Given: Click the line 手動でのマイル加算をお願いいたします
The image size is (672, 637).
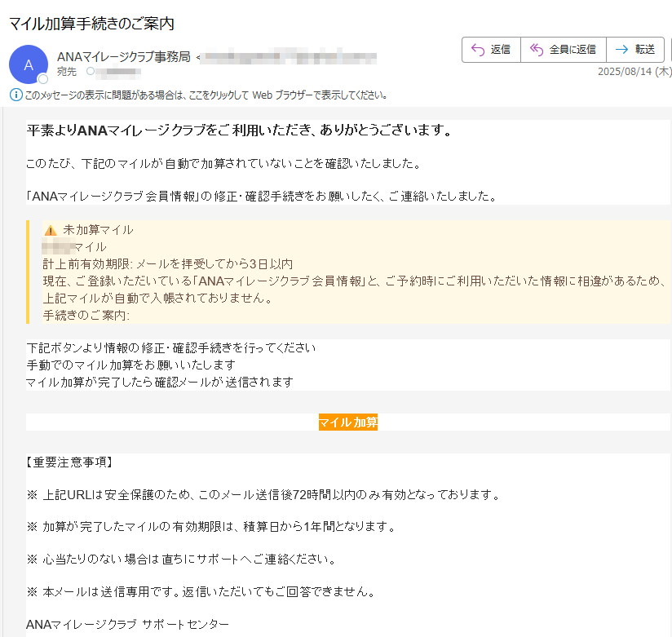Looking at the screenshot, I should click(x=131, y=365).
